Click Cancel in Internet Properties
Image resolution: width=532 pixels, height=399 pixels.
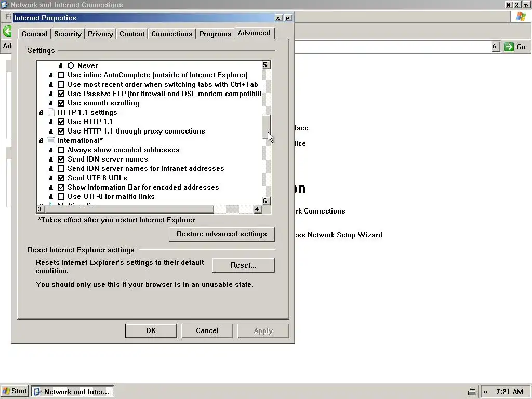tap(207, 330)
